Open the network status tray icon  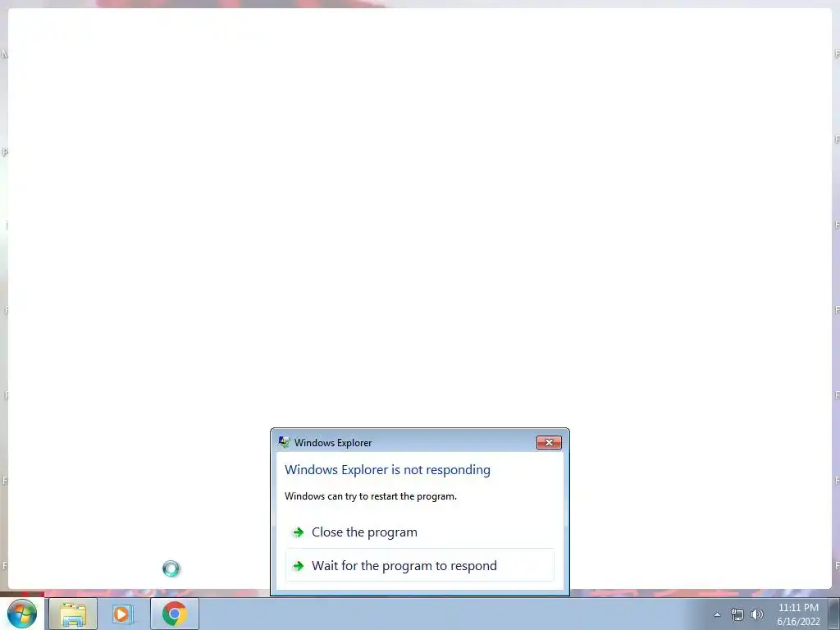(x=737, y=614)
